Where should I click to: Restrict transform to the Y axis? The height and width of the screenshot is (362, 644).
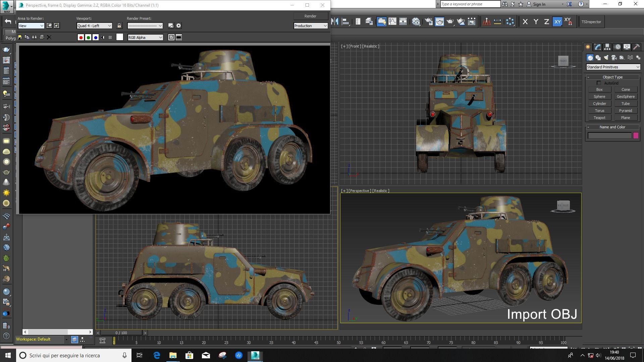tap(536, 22)
